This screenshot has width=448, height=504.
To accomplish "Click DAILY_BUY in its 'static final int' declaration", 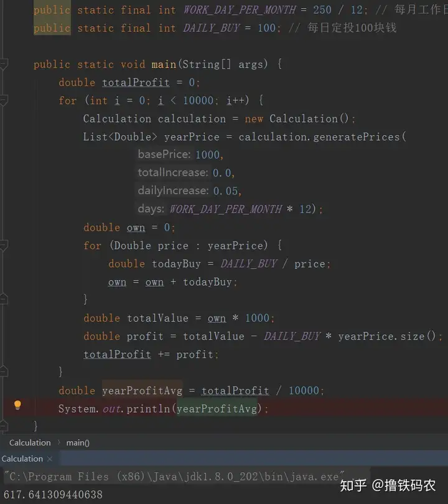I will pyautogui.click(x=212, y=28).
